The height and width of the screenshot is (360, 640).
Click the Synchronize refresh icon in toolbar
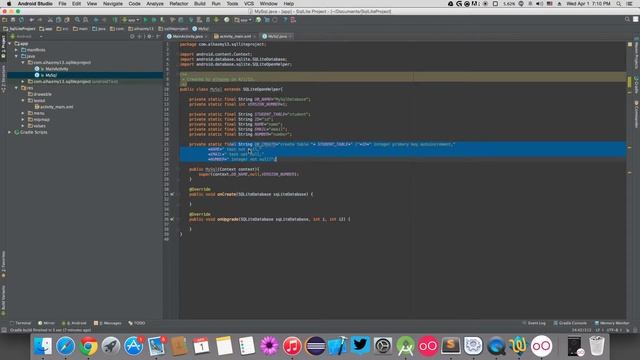[21, 20]
